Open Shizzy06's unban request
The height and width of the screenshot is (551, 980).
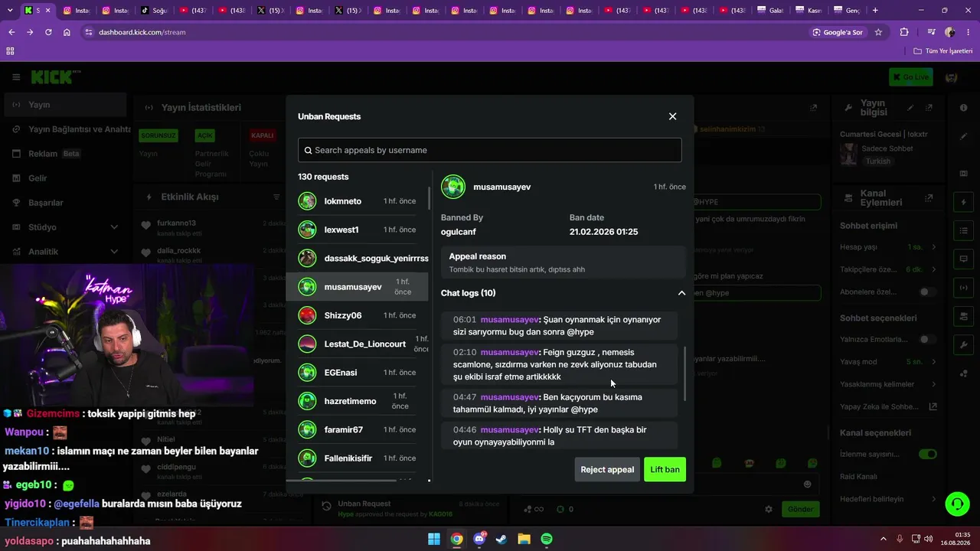(x=358, y=315)
